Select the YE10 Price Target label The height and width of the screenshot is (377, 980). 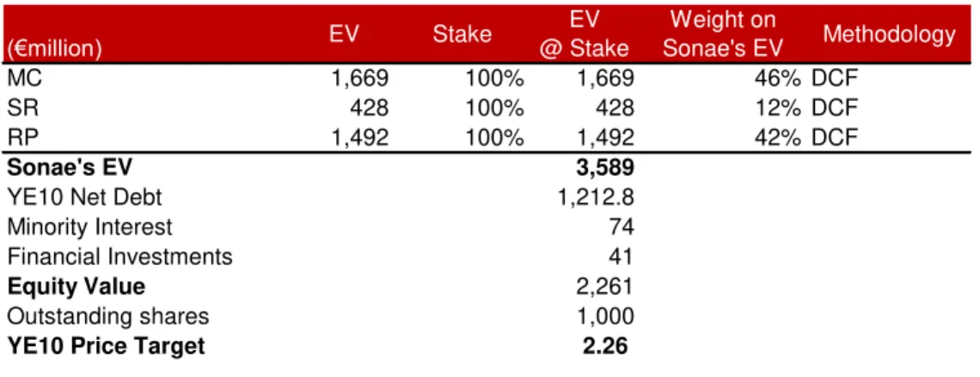(106, 346)
